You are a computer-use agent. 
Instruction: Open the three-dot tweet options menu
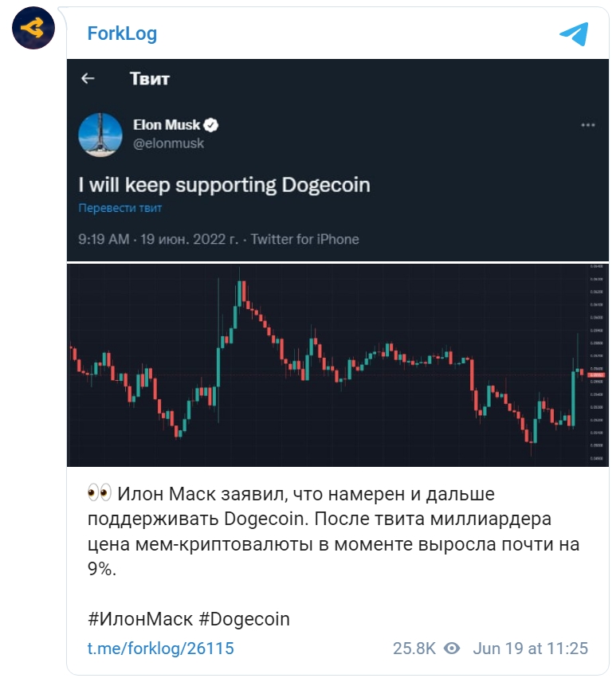588,125
